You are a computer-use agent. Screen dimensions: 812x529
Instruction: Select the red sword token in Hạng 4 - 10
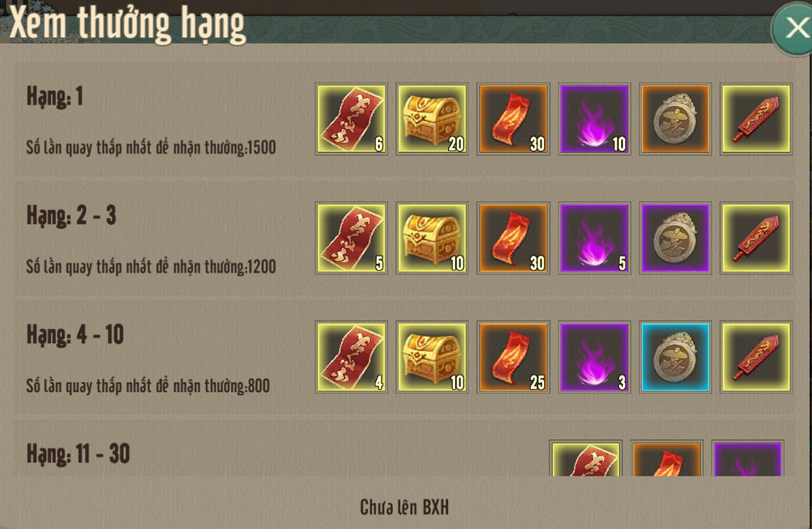(756, 357)
